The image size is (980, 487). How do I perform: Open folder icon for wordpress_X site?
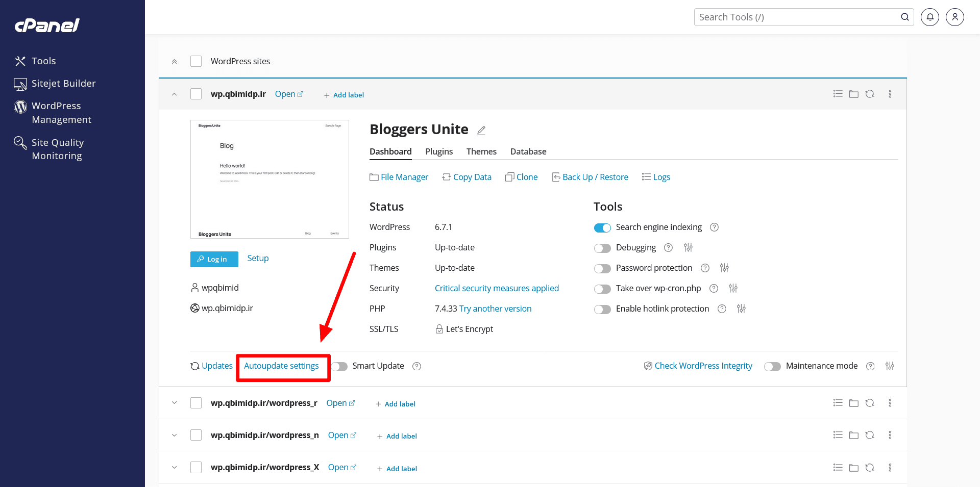pos(854,468)
